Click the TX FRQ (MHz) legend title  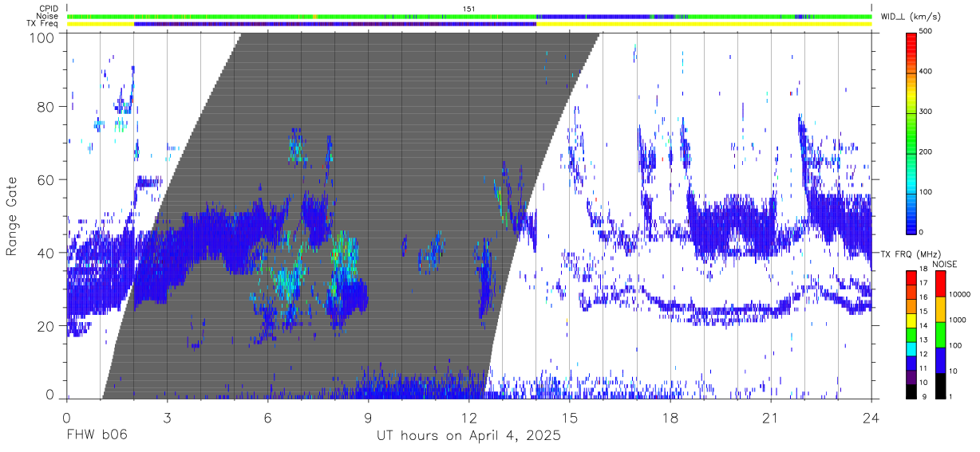click(911, 254)
